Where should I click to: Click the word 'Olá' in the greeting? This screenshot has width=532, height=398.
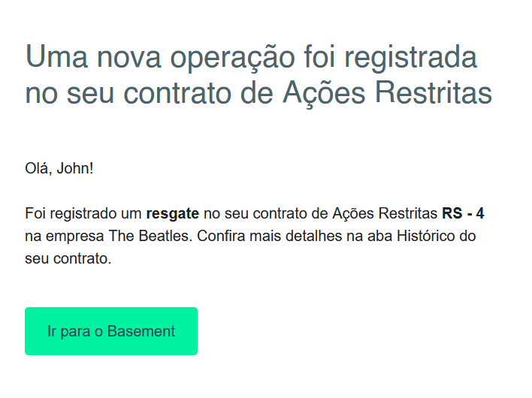(x=38, y=167)
